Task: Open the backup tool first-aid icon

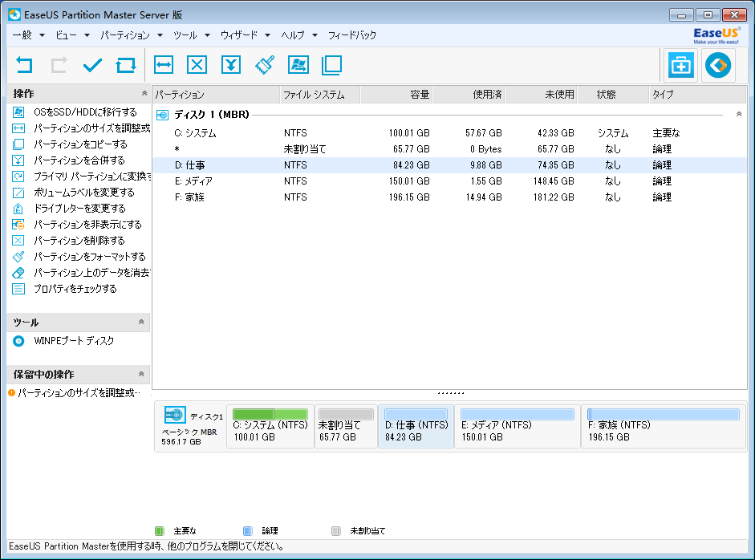Action: [680, 65]
